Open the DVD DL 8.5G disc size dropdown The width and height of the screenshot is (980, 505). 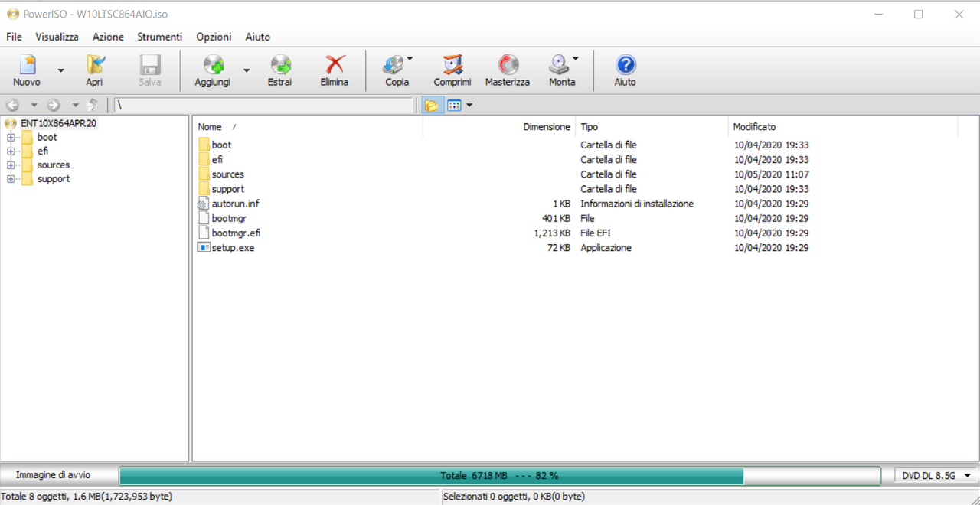935,475
